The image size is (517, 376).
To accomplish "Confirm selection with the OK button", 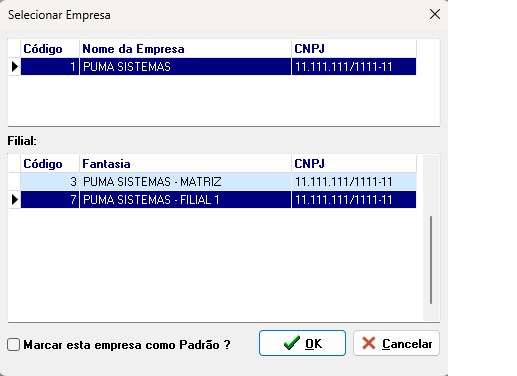I will tap(302, 343).
